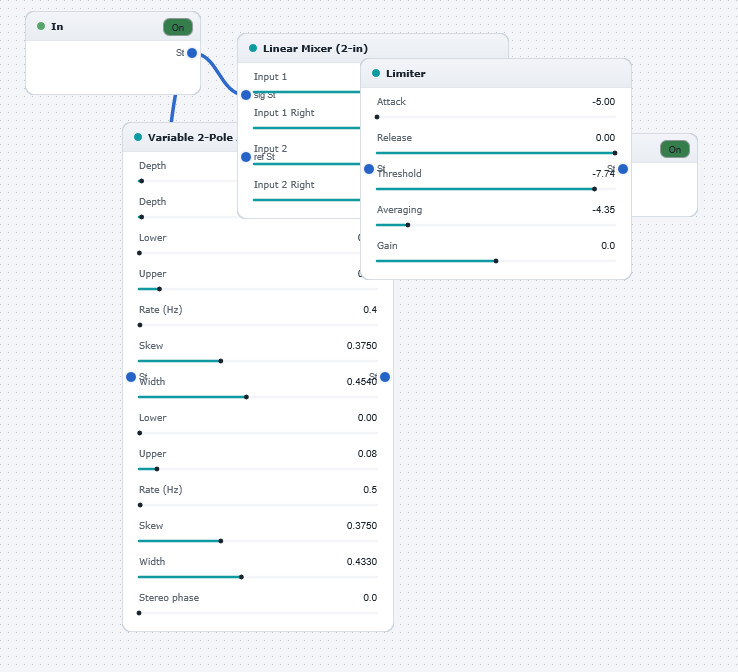The height and width of the screenshot is (672, 738).
Task: Click the Variable 2-Pole teal status dot
Action: click(138, 137)
